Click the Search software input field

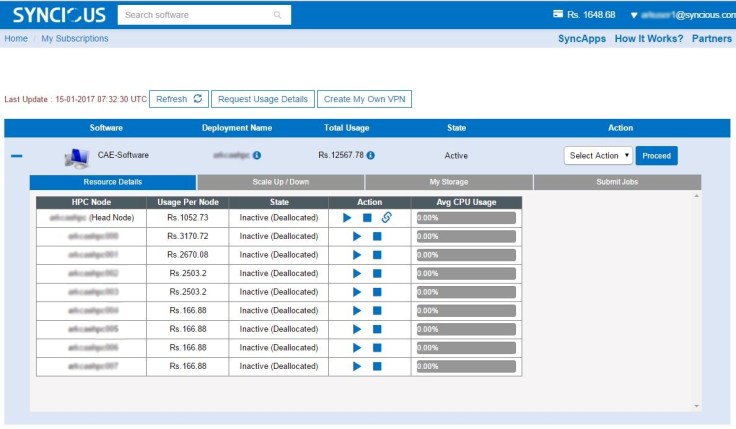coord(195,15)
